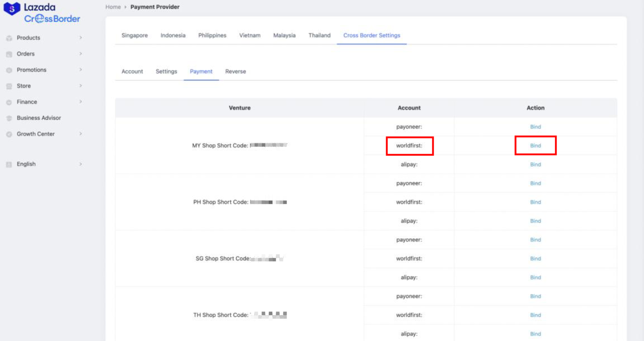Expand the Growth Center chevron
This screenshot has height=341, width=644.
point(81,134)
